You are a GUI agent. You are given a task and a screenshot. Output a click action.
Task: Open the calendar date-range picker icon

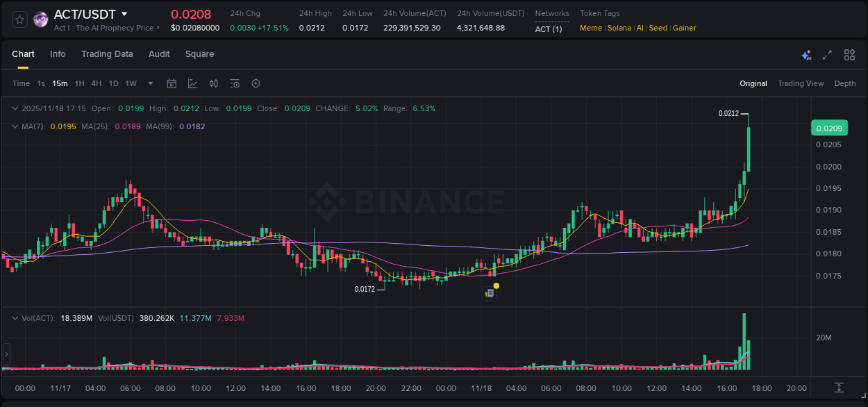(x=172, y=83)
